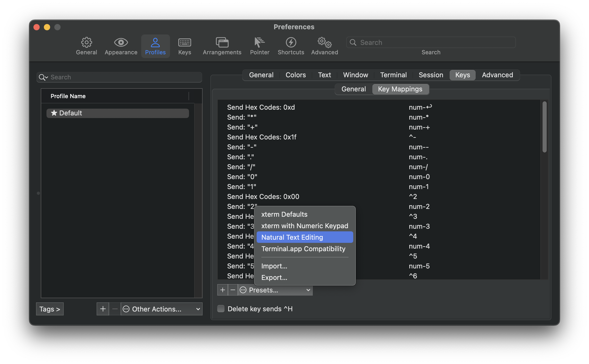
Task: Click the ^6 shortcut cell
Action: tap(413, 276)
